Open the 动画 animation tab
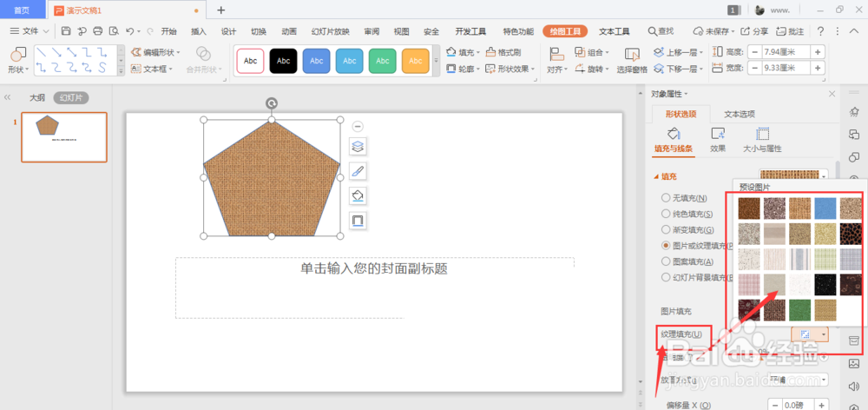 pyautogui.click(x=289, y=31)
